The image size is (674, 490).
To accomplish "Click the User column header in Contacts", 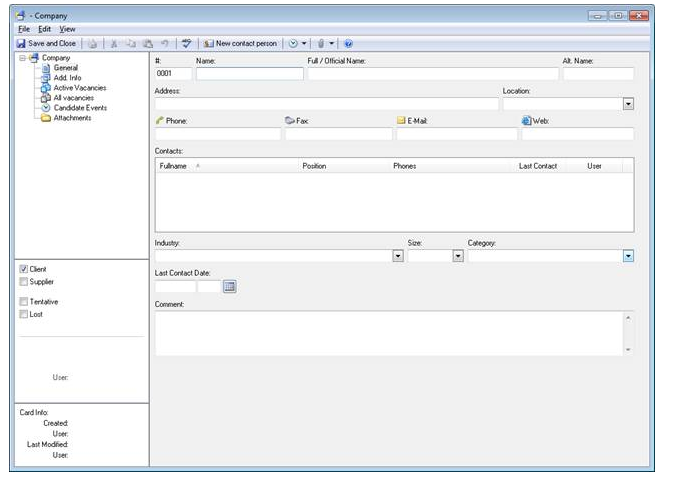I will [x=594, y=166].
